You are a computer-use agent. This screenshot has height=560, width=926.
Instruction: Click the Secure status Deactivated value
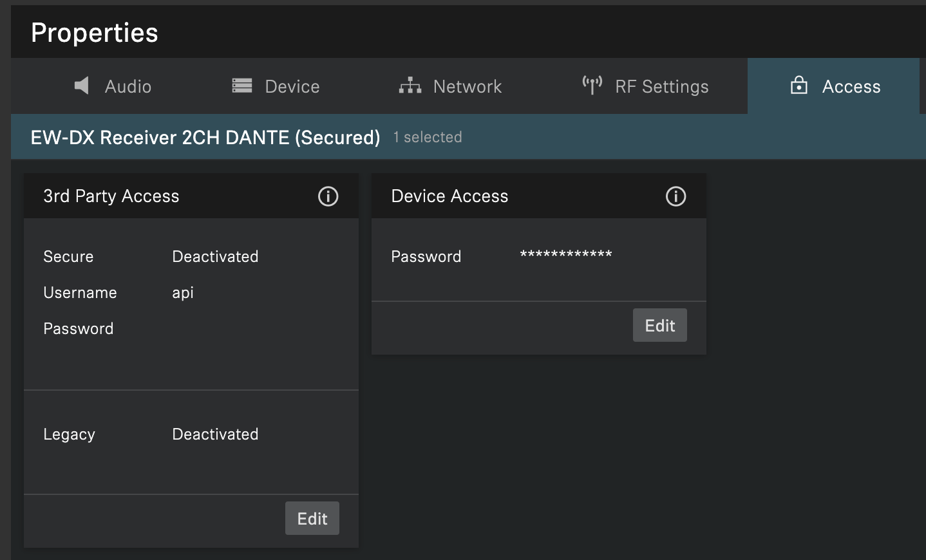click(x=215, y=256)
